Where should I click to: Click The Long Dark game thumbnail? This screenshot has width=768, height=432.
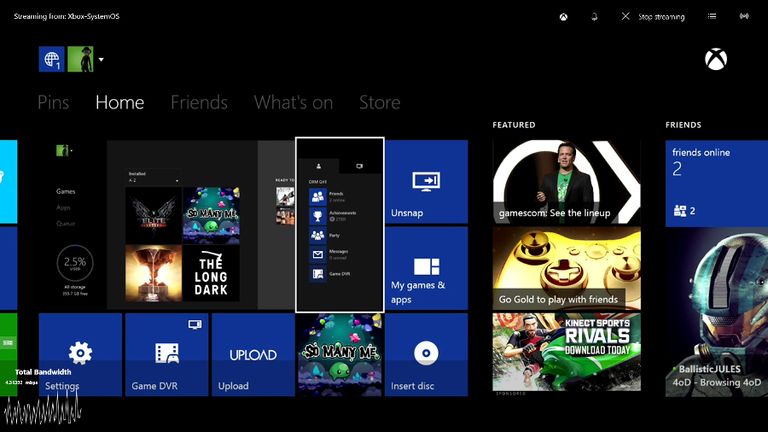pyautogui.click(x=211, y=273)
